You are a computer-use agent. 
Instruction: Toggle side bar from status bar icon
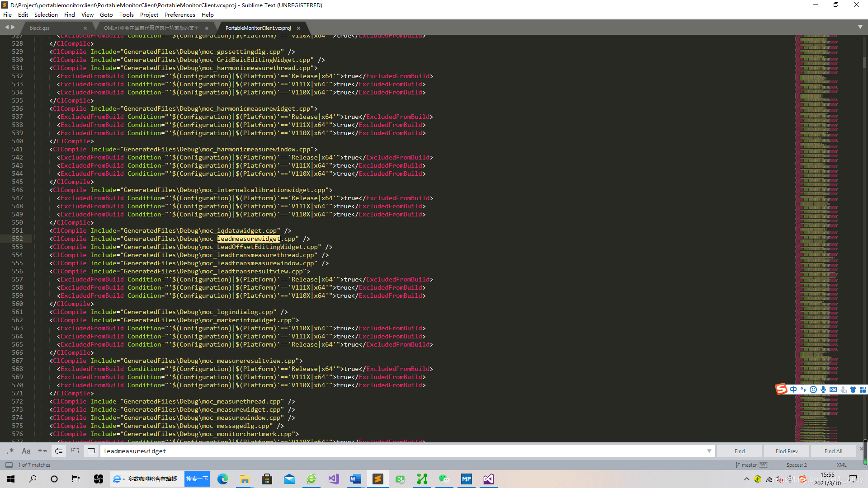pyautogui.click(x=9, y=465)
